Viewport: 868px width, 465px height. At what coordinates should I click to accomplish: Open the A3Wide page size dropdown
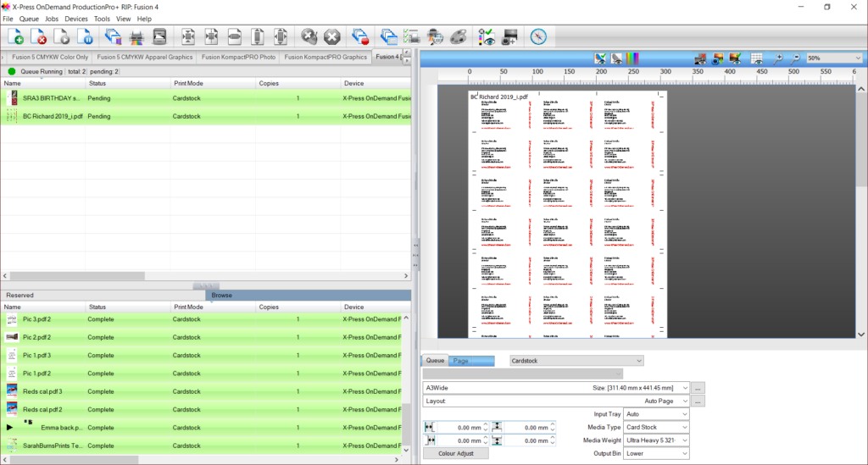[556, 388]
